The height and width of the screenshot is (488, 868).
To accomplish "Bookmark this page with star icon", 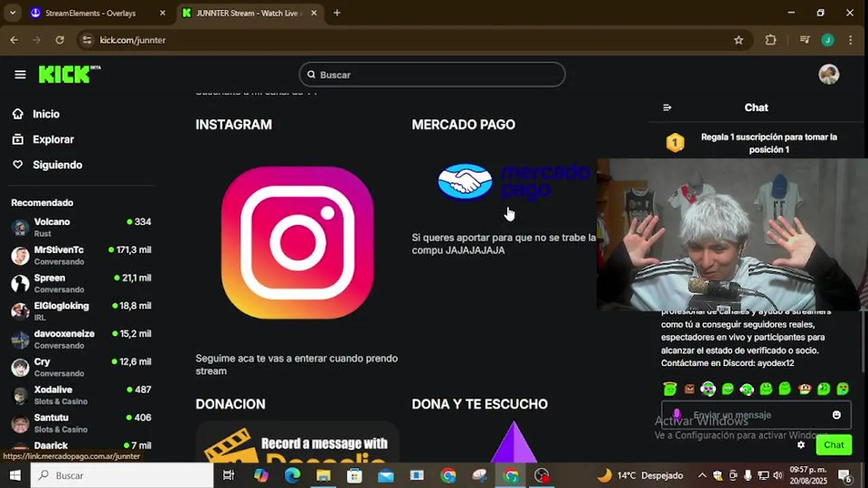I will [738, 40].
